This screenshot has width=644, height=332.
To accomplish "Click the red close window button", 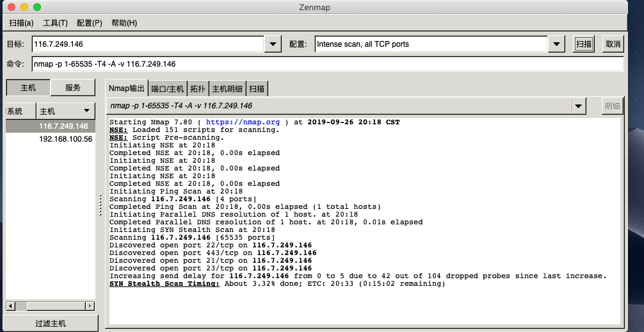I will [12, 7].
